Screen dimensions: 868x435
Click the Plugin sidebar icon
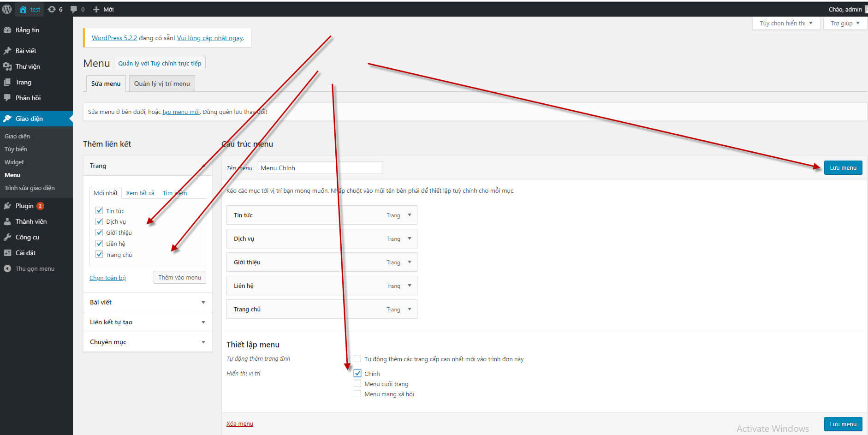click(x=7, y=206)
